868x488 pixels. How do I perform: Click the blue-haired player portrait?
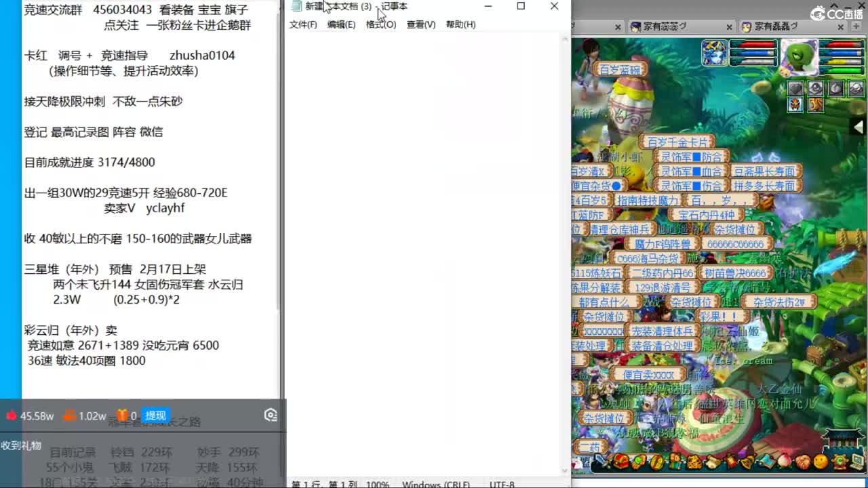click(x=715, y=53)
